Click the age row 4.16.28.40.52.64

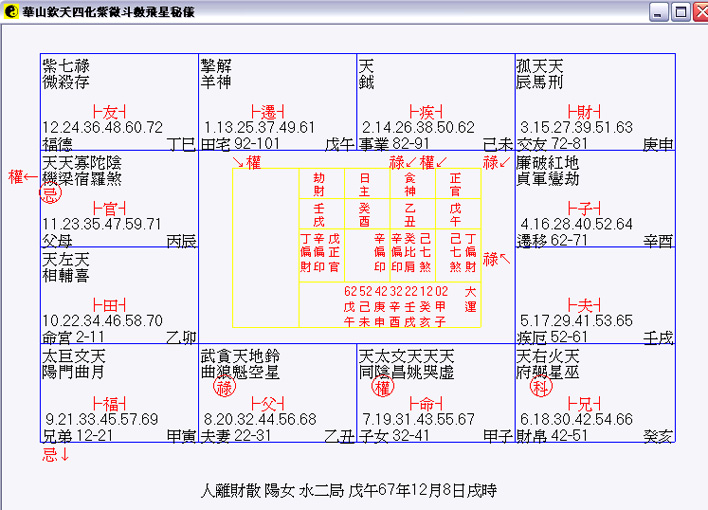click(x=576, y=224)
